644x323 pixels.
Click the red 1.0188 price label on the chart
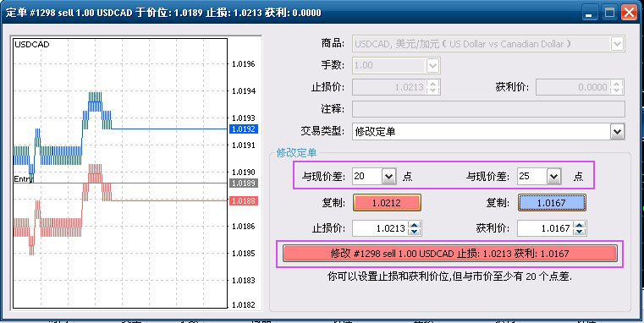(x=244, y=200)
